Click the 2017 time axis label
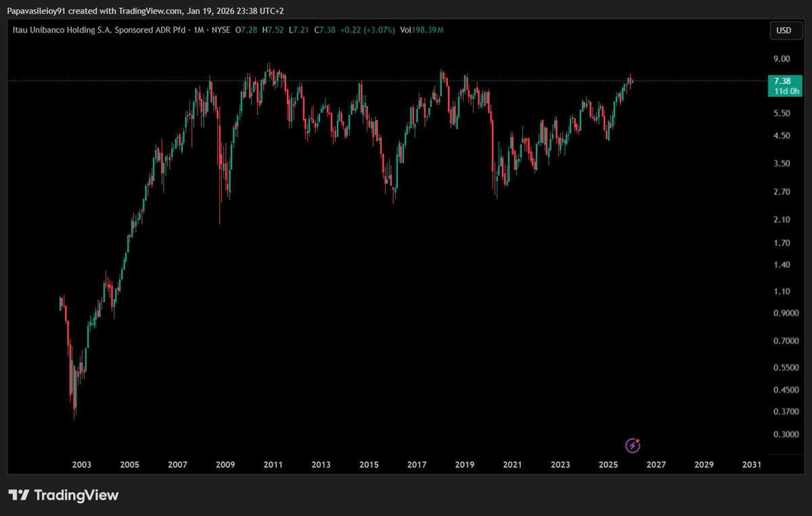 point(417,465)
